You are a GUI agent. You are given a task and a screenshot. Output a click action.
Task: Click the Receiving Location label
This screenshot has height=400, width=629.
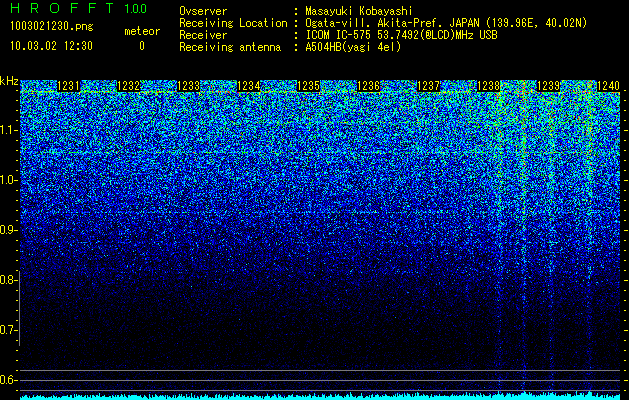click(233, 24)
